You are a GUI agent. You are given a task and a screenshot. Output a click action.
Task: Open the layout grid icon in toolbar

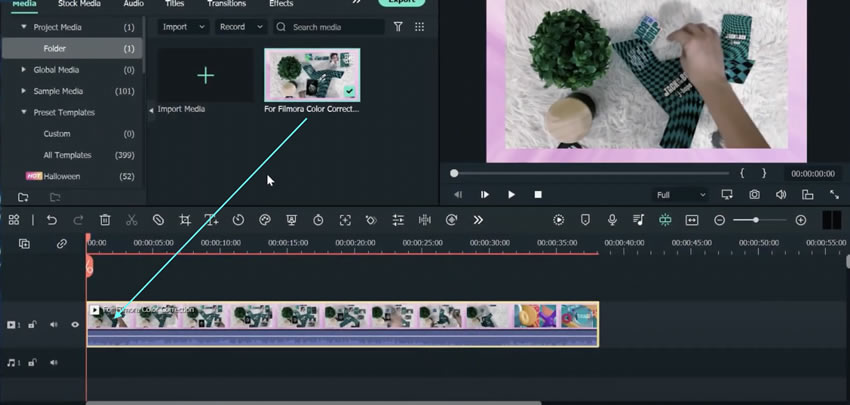point(14,220)
